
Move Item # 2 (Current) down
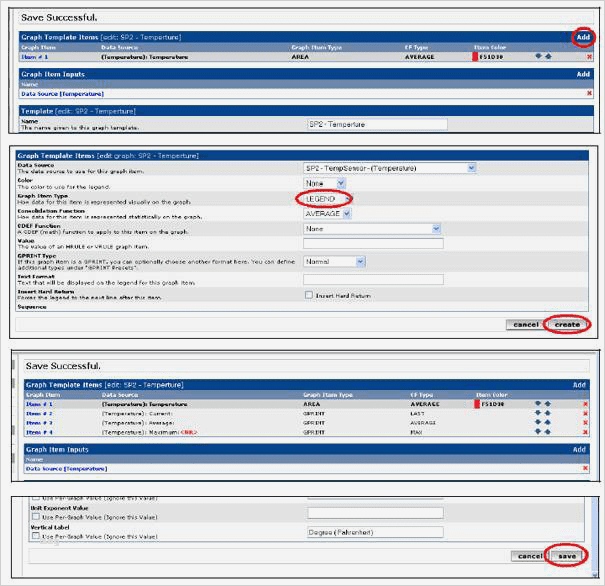click(x=538, y=413)
